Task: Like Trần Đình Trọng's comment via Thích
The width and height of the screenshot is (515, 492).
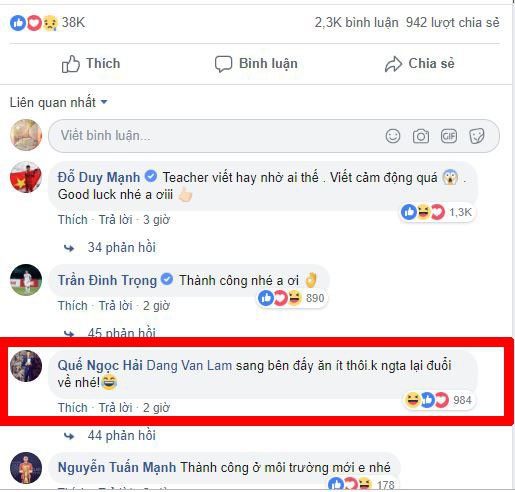Action: click(73, 306)
